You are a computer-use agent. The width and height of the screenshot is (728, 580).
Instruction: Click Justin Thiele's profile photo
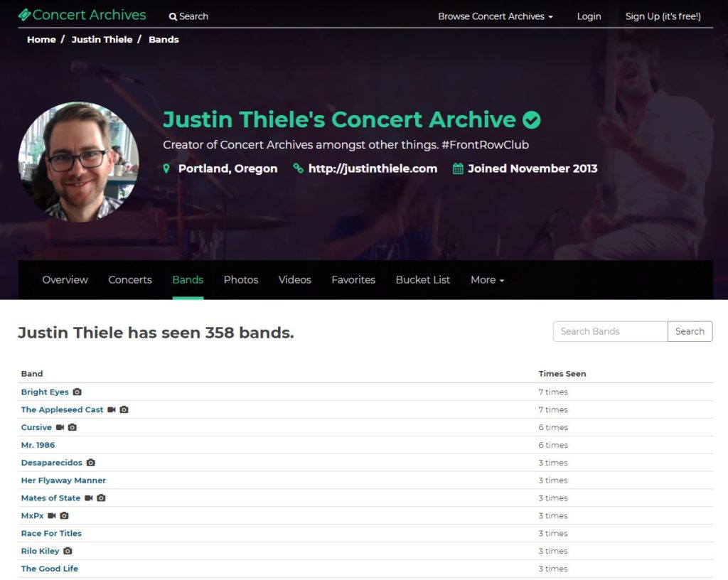(78, 162)
